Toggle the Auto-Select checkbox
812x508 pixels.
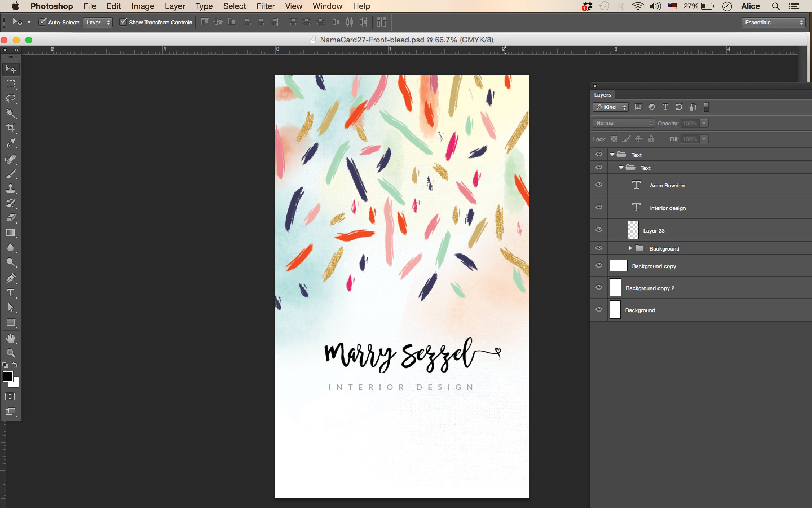43,22
